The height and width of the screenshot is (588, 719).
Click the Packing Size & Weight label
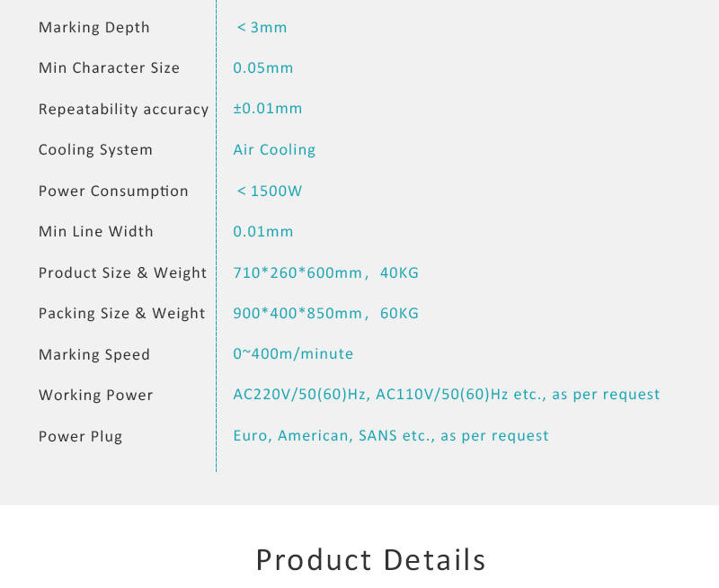coord(122,313)
